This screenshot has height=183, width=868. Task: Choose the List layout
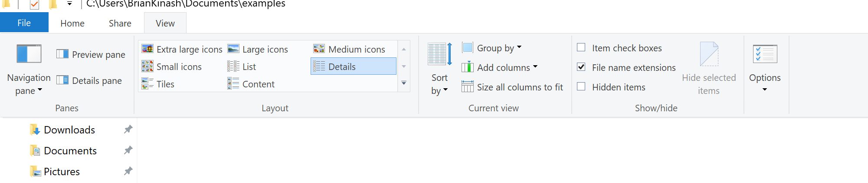point(242,67)
